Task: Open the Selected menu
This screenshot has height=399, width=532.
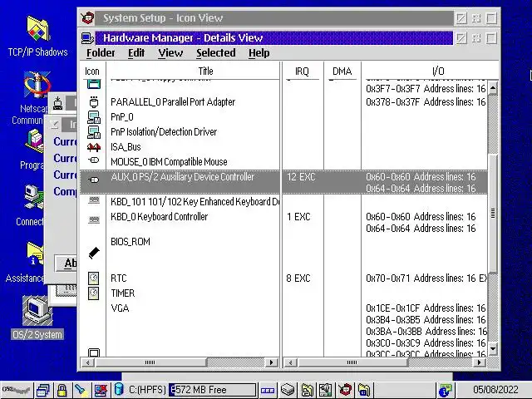Action: [x=216, y=53]
